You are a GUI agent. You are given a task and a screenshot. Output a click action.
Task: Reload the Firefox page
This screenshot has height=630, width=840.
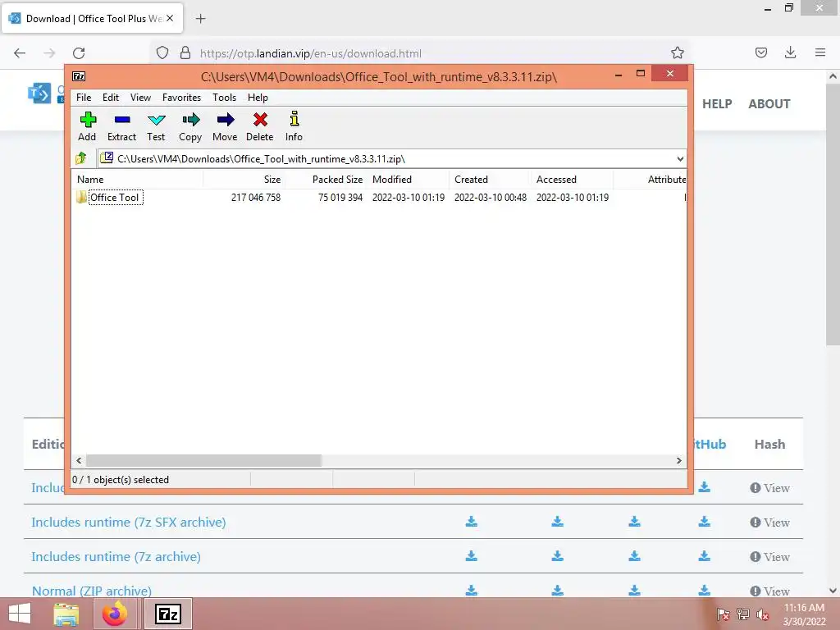pyautogui.click(x=79, y=53)
